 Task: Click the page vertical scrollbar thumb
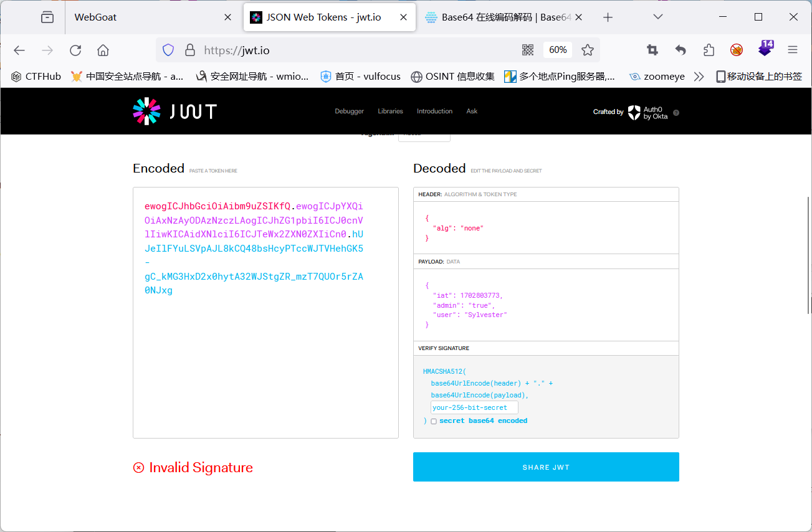808,255
